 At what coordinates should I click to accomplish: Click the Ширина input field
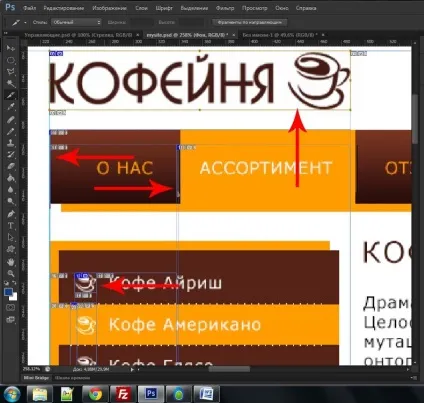pos(142,22)
